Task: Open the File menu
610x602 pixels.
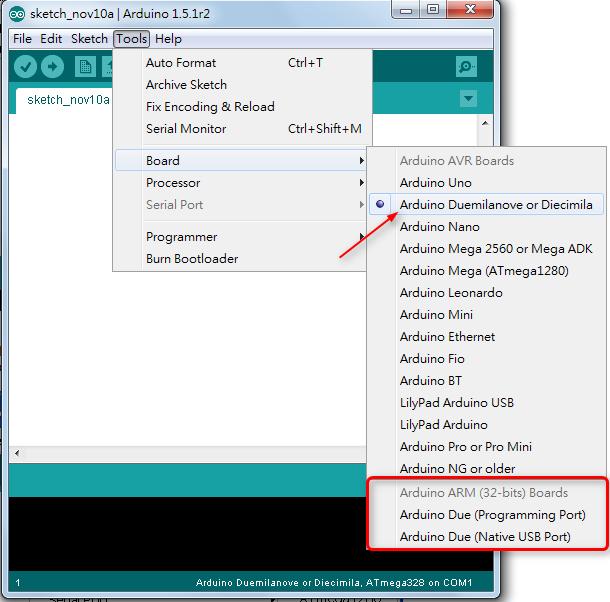Action: coord(22,39)
